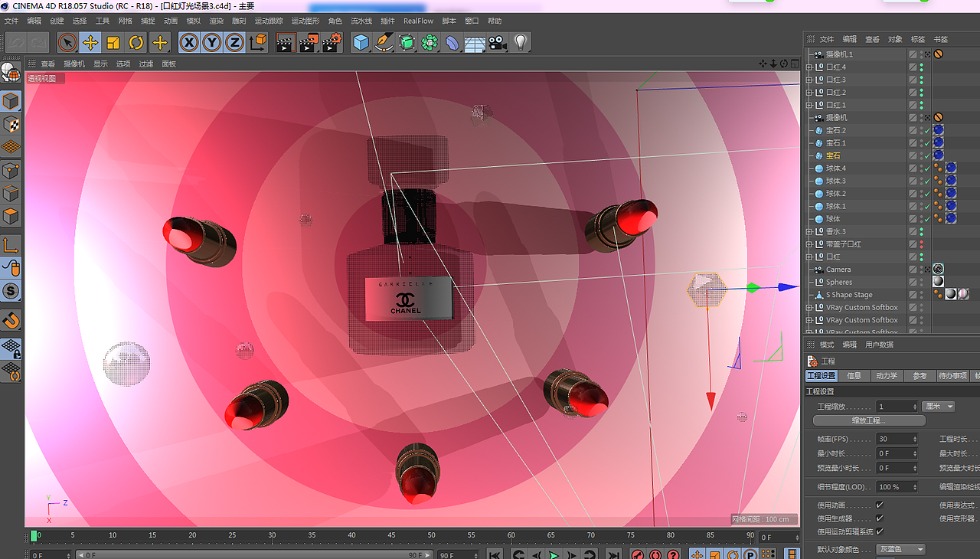The image size is (980, 559).
Task: Render the active view
Action: [x=285, y=42]
